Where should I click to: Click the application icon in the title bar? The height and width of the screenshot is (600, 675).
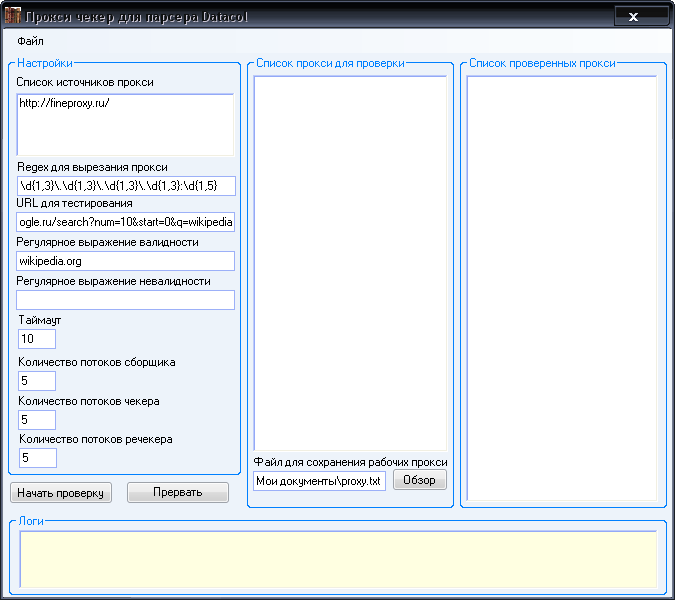click(x=12, y=18)
